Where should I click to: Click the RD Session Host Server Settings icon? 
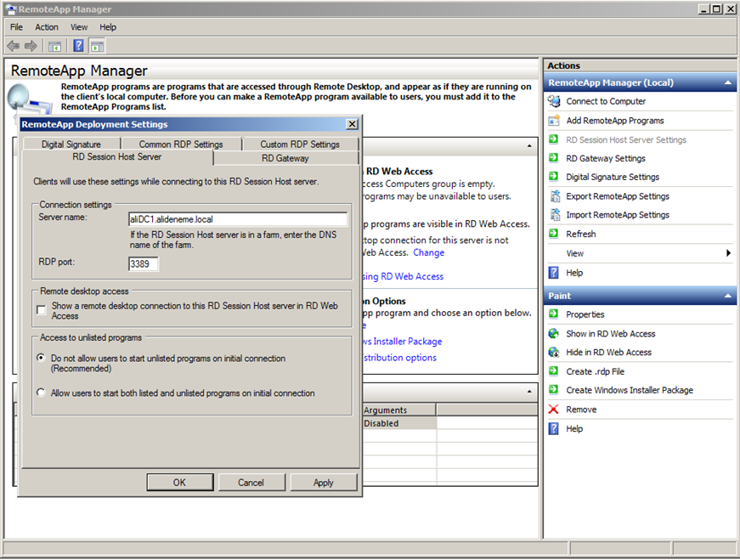[x=554, y=139]
